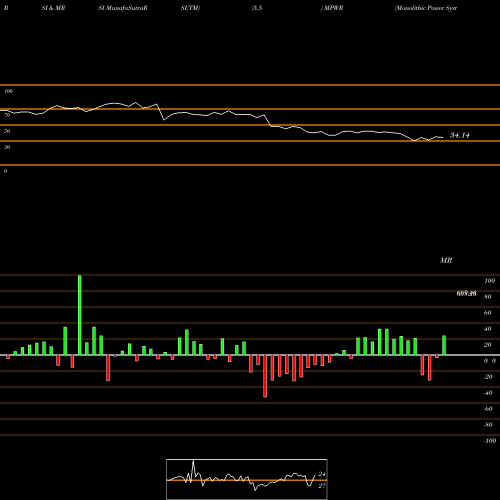Click the RSI axis label 30

click(x=7, y=147)
